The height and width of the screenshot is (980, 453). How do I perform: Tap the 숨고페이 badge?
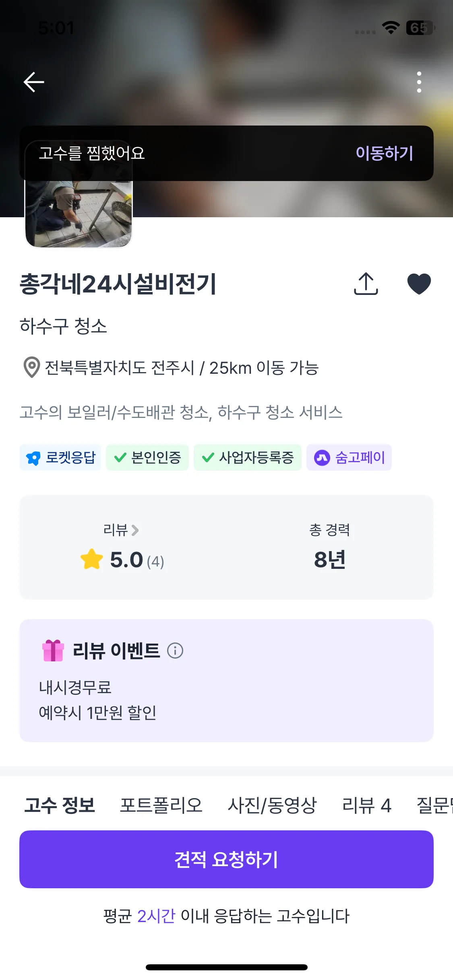(x=349, y=457)
